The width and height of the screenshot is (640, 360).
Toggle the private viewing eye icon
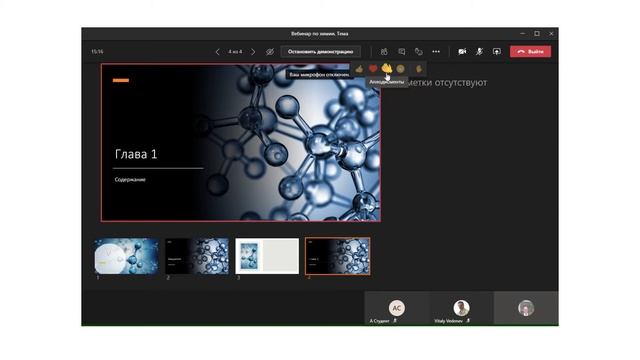point(270,52)
